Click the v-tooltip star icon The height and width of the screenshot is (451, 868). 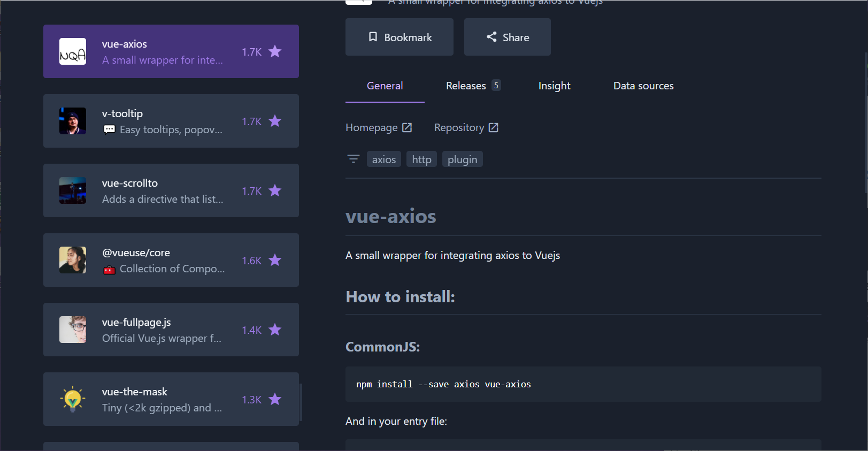click(275, 121)
